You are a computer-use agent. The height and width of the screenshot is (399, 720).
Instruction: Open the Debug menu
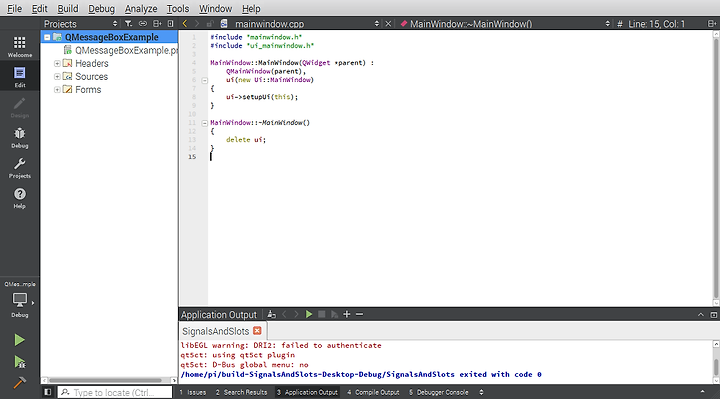click(x=101, y=8)
